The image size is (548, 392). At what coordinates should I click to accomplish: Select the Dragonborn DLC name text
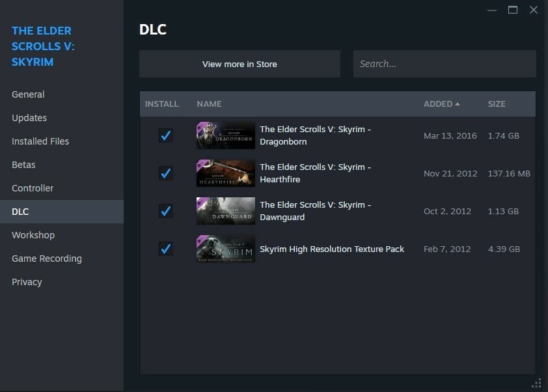pos(315,135)
